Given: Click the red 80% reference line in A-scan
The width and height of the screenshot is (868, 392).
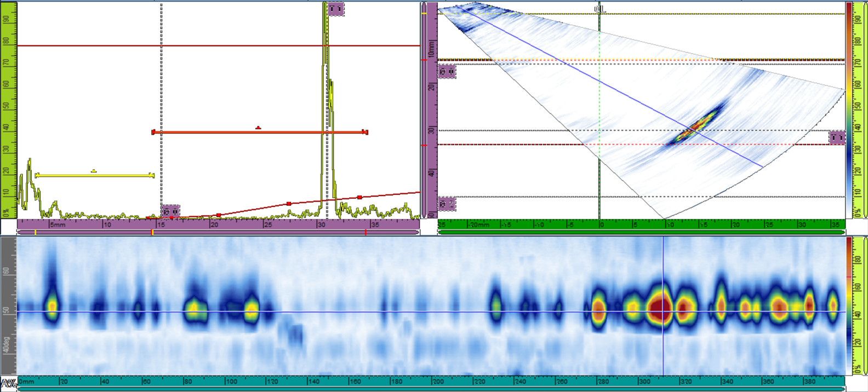Looking at the screenshot, I should coord(219,46).
